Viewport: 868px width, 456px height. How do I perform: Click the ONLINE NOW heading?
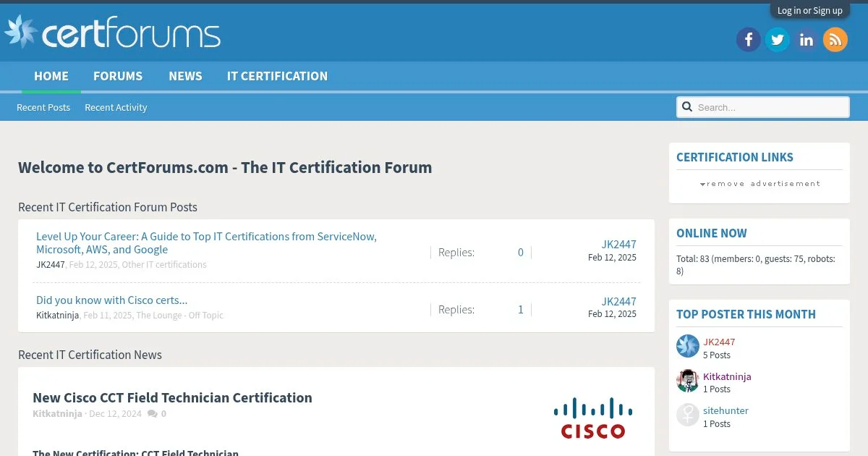coord(711,233)
